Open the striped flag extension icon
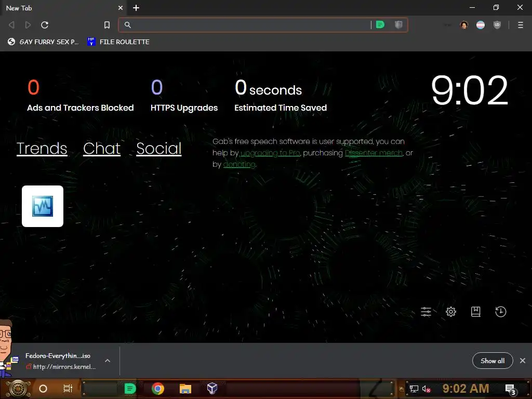The image size is (532, 399). point(481,25)
